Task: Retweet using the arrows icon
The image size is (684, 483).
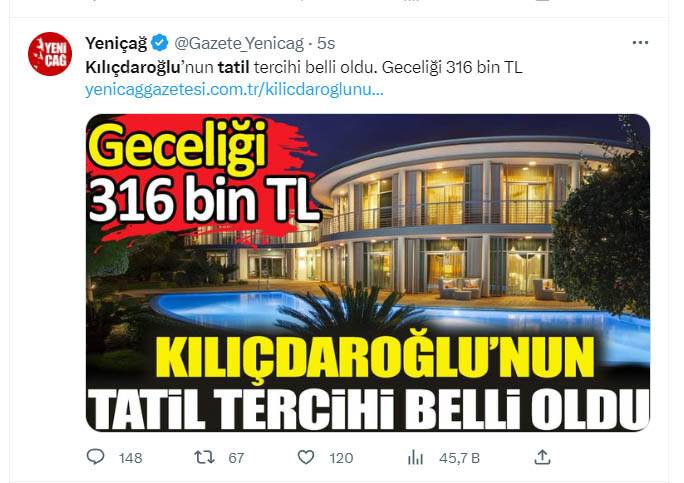Action: (204, 457)
